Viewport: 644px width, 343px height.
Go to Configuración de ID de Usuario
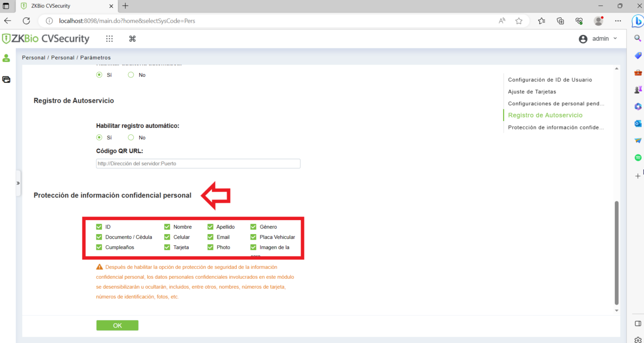[x=550, y=80]
